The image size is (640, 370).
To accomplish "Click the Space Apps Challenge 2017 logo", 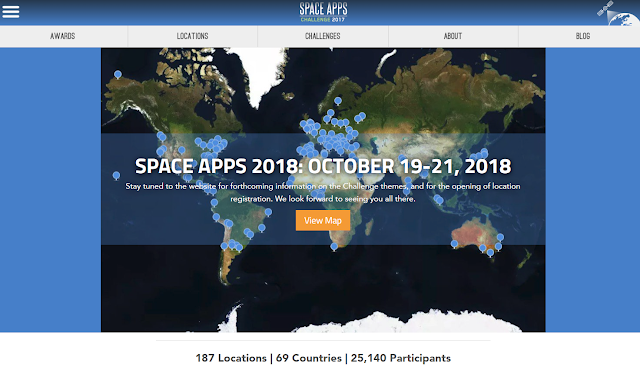I will point(323,12).
